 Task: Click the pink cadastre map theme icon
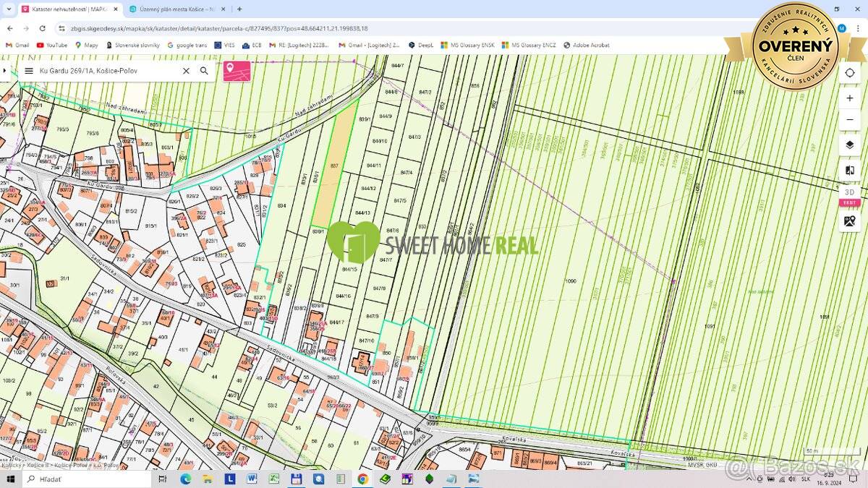point(237,71)
